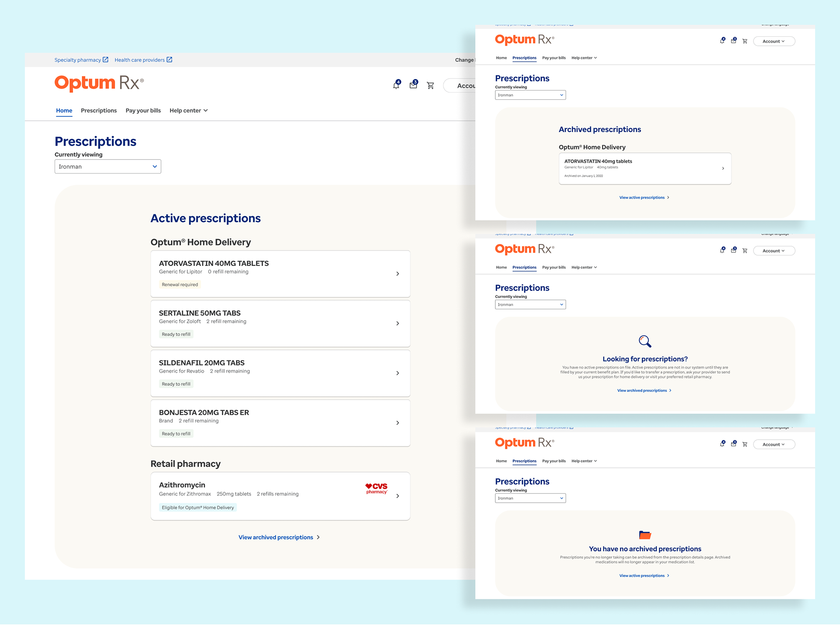
Task: Expand Help center menu in main window
Action: point(189,111)
